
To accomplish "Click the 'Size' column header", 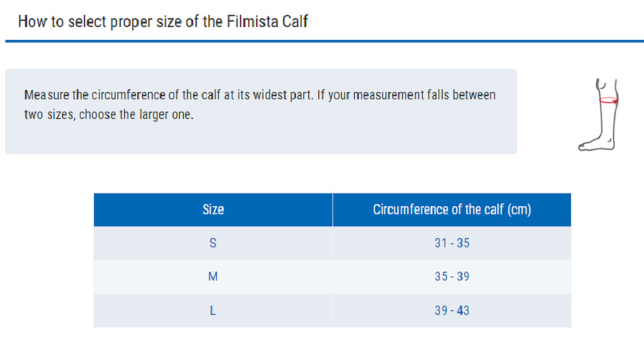I will click(x=213, y=210).
